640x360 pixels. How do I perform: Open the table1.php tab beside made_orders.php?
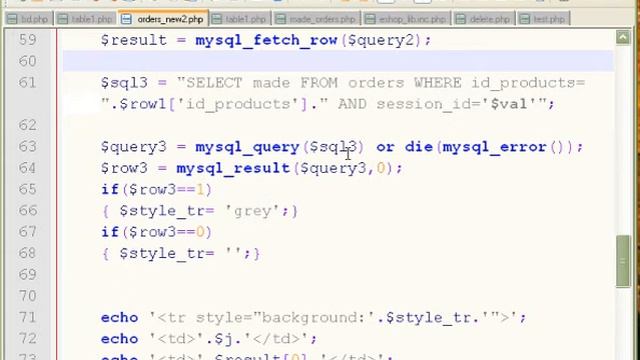click(240, 19)
